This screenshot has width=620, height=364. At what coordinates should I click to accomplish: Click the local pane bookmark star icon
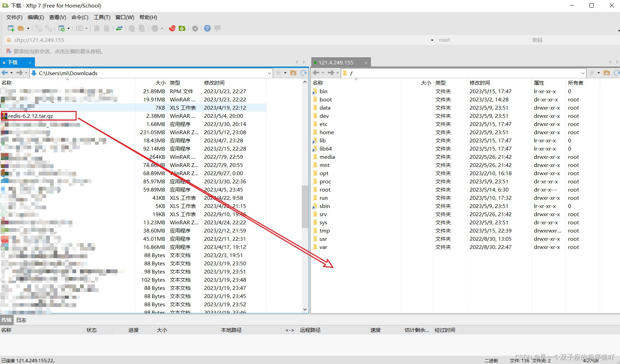point(279,73)
